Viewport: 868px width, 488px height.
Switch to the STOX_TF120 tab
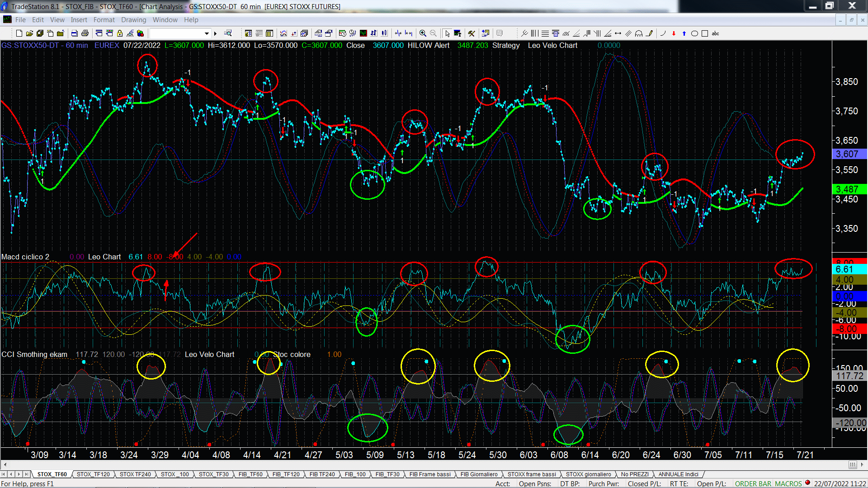click(93, 474)
